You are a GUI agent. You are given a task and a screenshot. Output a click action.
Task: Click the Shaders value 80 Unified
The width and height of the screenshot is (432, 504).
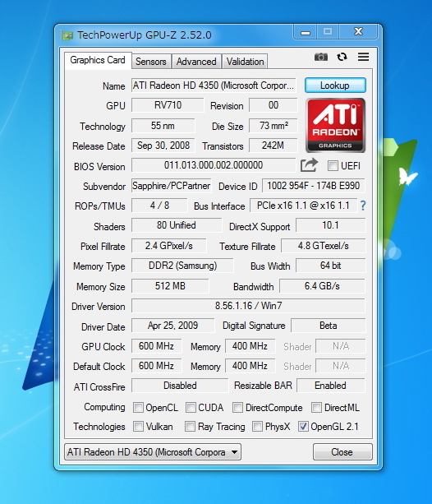click(x=177, y=225)
